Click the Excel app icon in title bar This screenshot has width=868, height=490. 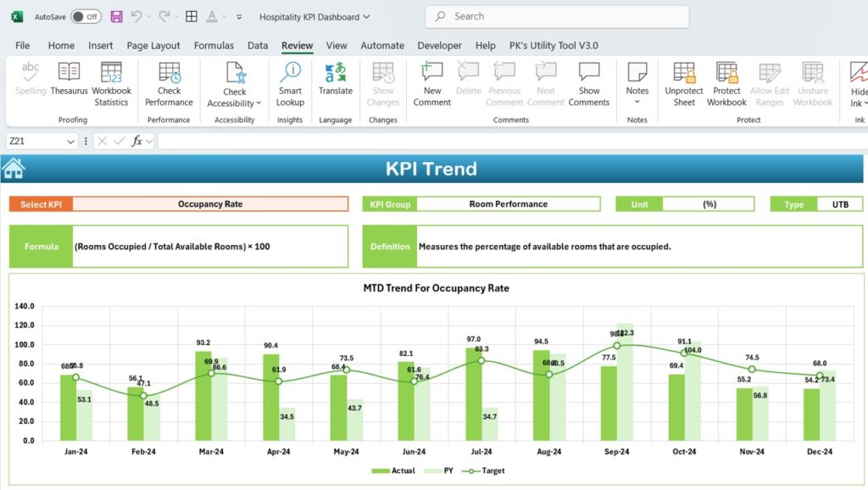click(x=17, y=17)
